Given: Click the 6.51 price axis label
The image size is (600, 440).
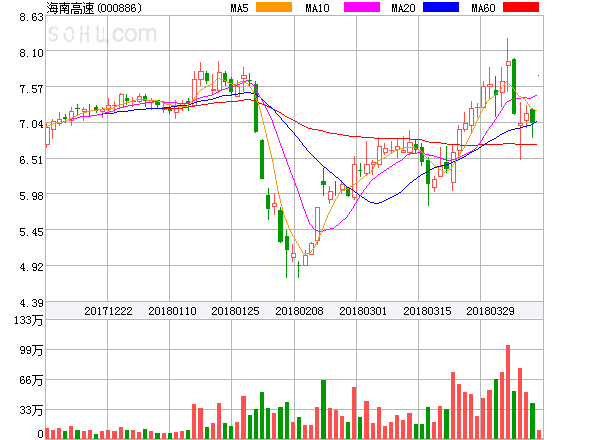Looking at the screenshot, I should [32, 160].
